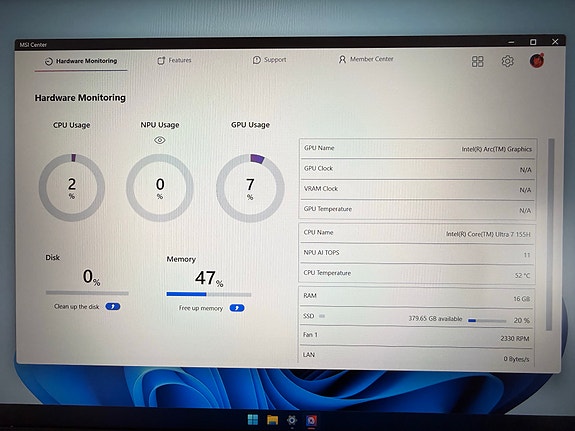Switch to the Features tab

point(175,60)
